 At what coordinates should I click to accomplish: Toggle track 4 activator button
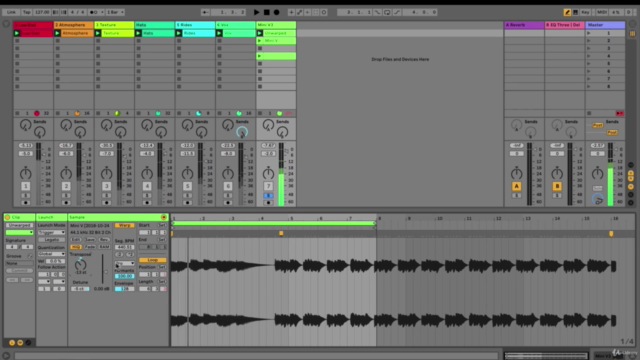pyautogui.click(x=147, y=186)
